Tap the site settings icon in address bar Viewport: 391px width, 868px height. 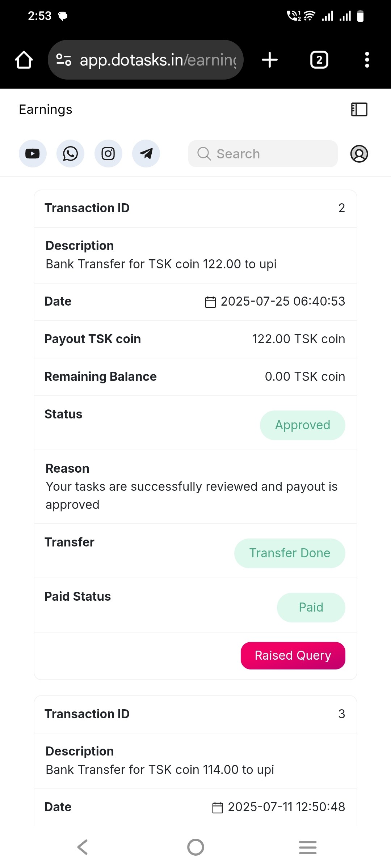click(64, 60)
